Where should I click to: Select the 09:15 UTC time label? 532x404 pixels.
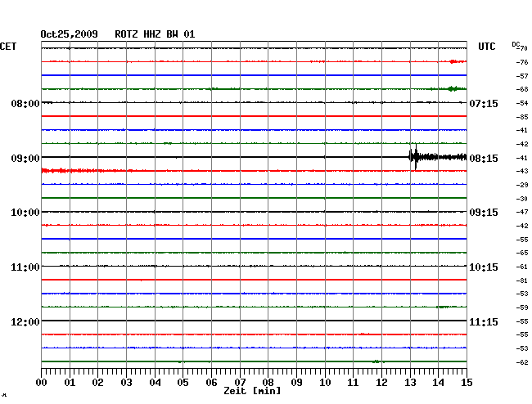484,213
